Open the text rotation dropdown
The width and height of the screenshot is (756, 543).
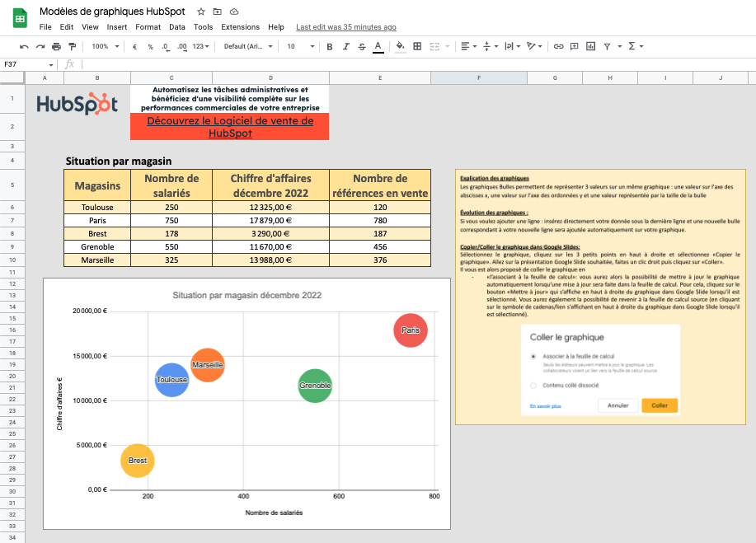tap(534, 46)
